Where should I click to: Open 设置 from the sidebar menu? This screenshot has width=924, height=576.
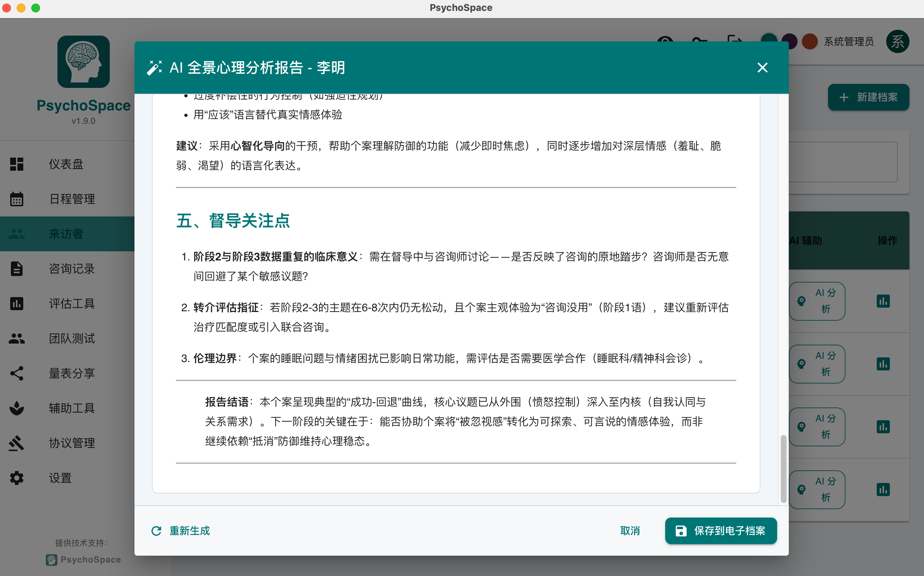[x=17, y=478]
